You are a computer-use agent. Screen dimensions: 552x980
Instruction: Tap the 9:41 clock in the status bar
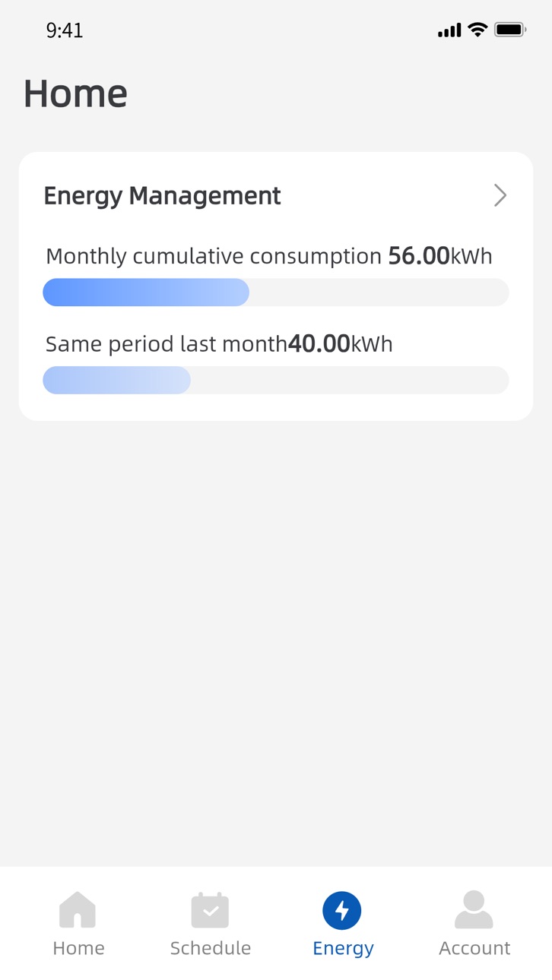pyautogui.click(x=65, y=30)
